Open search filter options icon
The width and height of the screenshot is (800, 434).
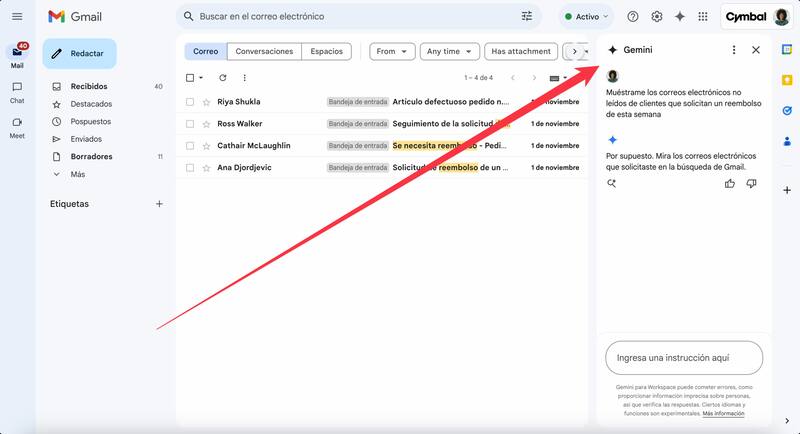(x=527, y=16)
